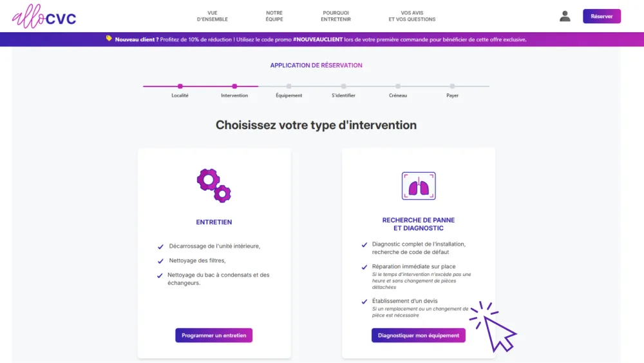This screenshot has width=644, height=363.
Task: Select the Localité step marker
Action: point(180,86)
